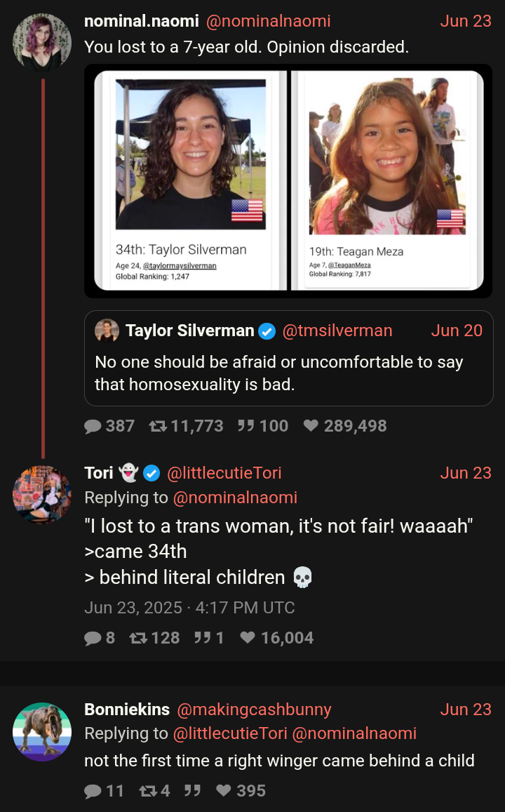Reply to Tori's post via comment icon
505x812 pixels.
pos(93,638)
